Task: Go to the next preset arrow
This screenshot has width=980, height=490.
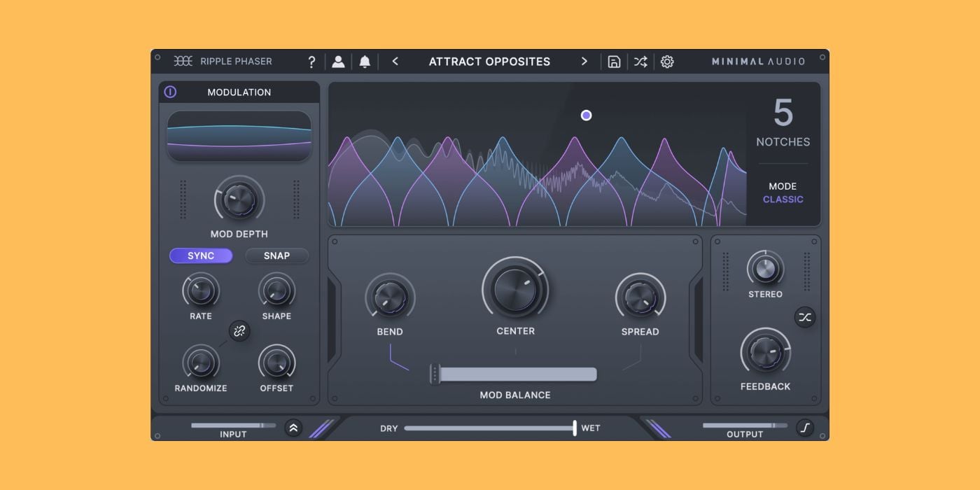Action: click(584, 62)
